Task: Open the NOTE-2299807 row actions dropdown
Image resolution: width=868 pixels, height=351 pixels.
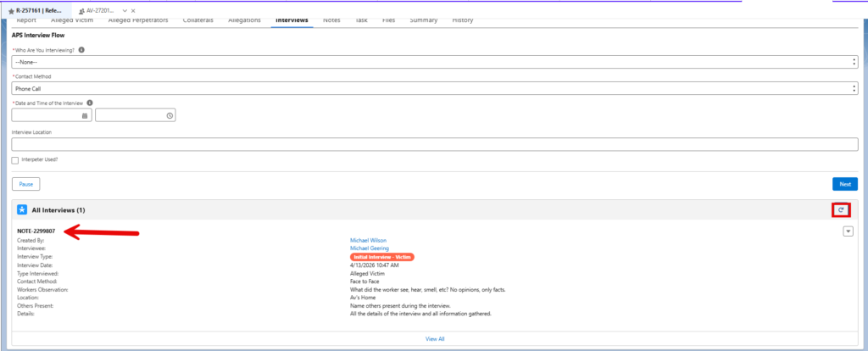Action: pos(848,231)
